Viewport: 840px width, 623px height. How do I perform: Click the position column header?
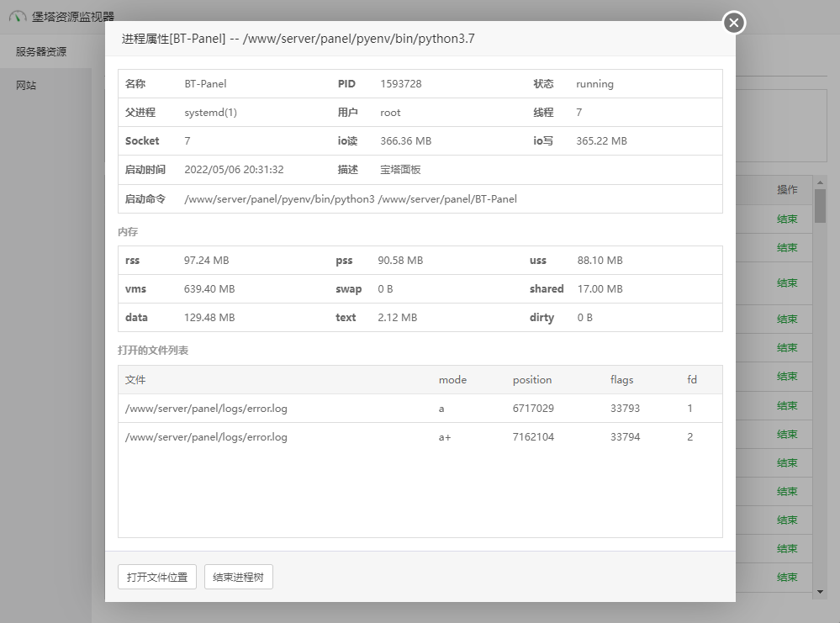coord(532,380)
